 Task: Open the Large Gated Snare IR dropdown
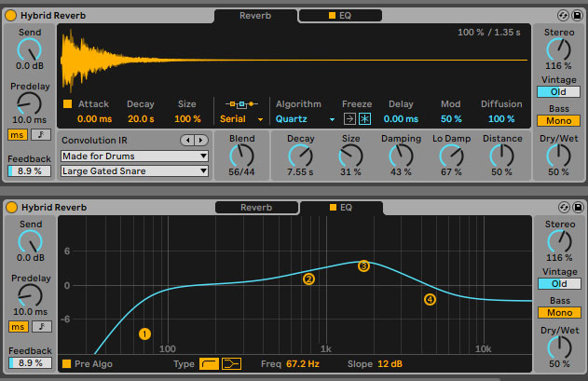click(134, 170)
